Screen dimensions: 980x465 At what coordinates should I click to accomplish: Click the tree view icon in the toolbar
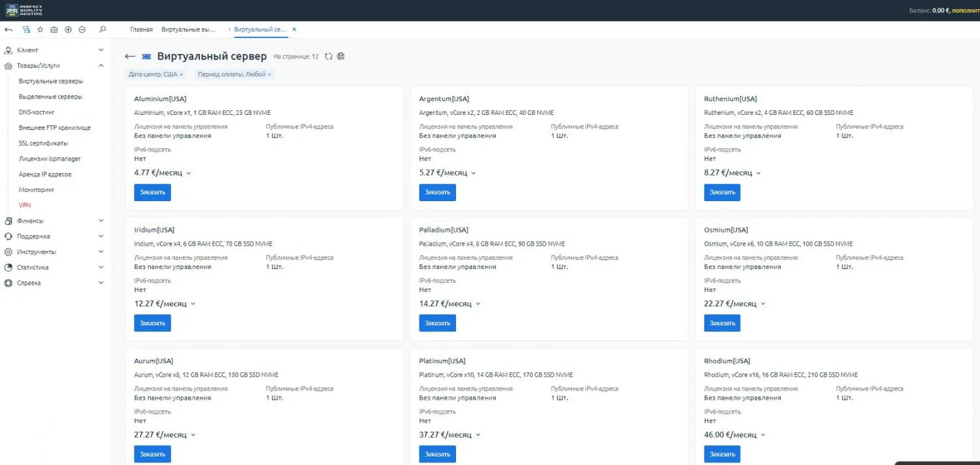26,29
